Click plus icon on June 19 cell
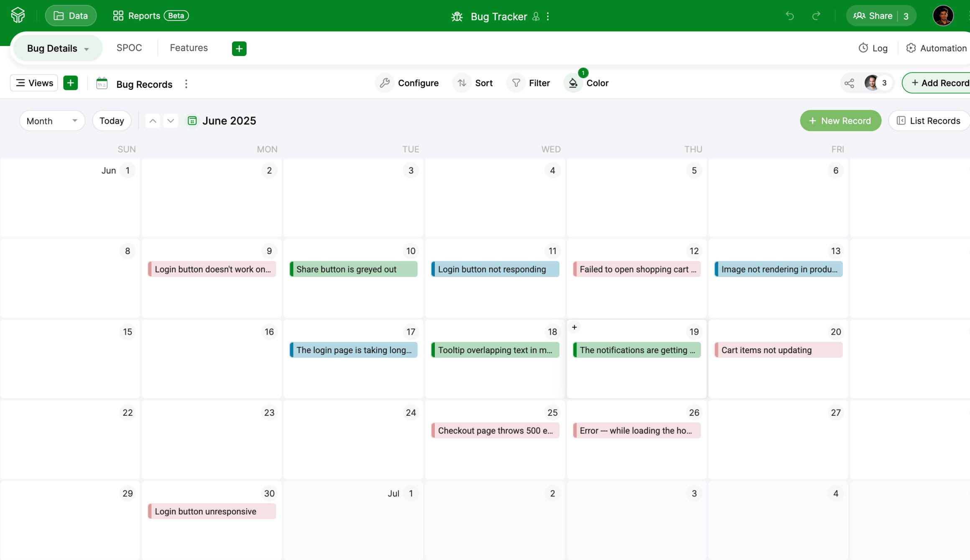This screenshot has width=970, height=560. click(x=574, y=327)
